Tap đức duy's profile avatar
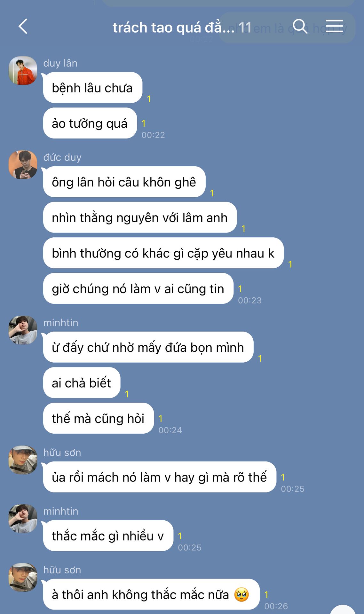 23,165
